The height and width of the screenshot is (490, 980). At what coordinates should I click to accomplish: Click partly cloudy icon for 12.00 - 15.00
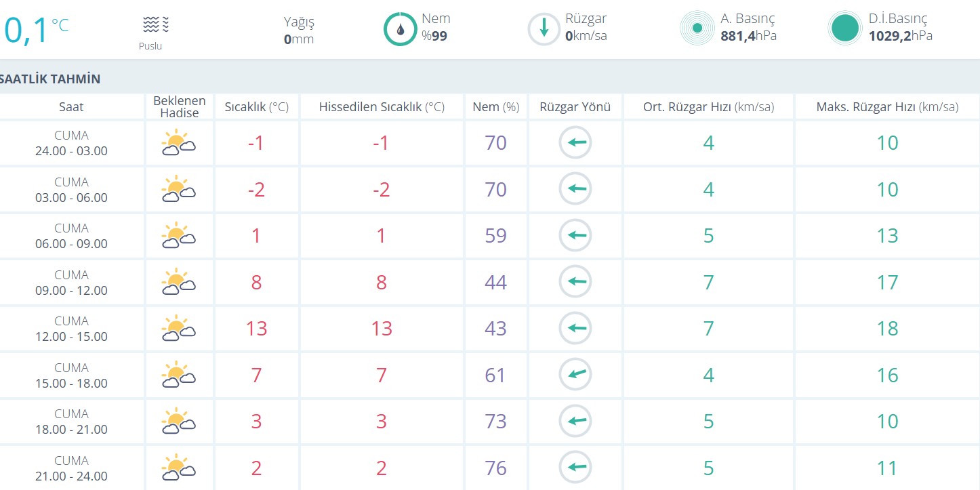(x=179, y=329)
